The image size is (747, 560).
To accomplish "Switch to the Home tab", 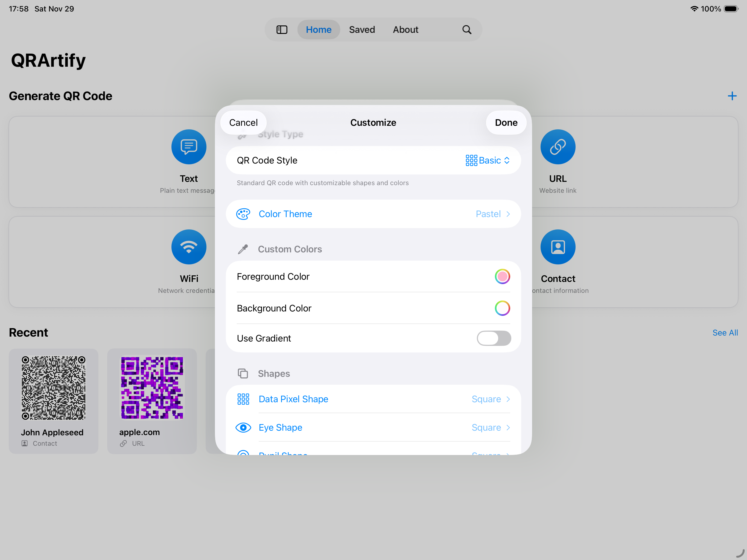I will 319,30.
